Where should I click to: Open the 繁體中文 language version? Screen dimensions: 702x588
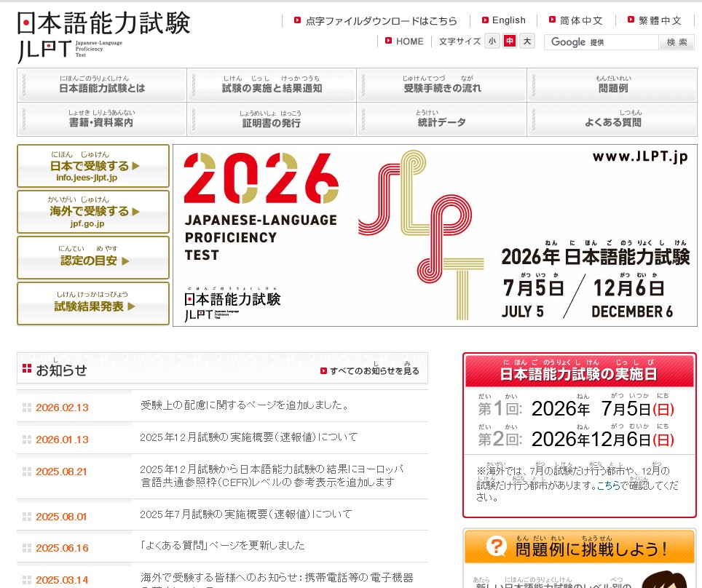coord(659,20)
